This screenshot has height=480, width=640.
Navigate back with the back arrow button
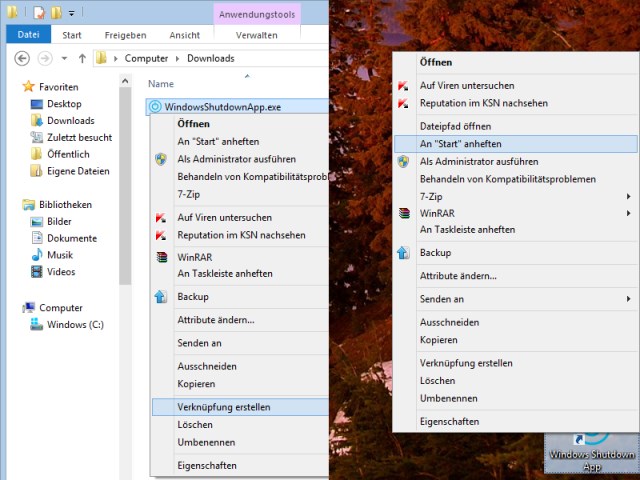pyautogui.click(x=22, y=58)
